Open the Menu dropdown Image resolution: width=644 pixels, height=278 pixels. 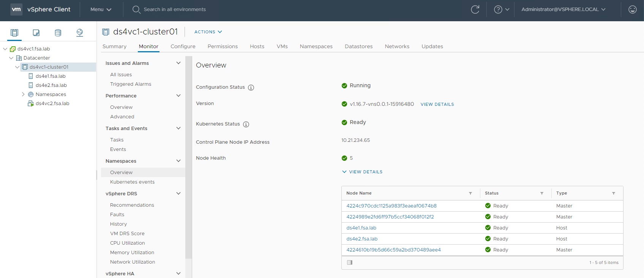[101, 9]
